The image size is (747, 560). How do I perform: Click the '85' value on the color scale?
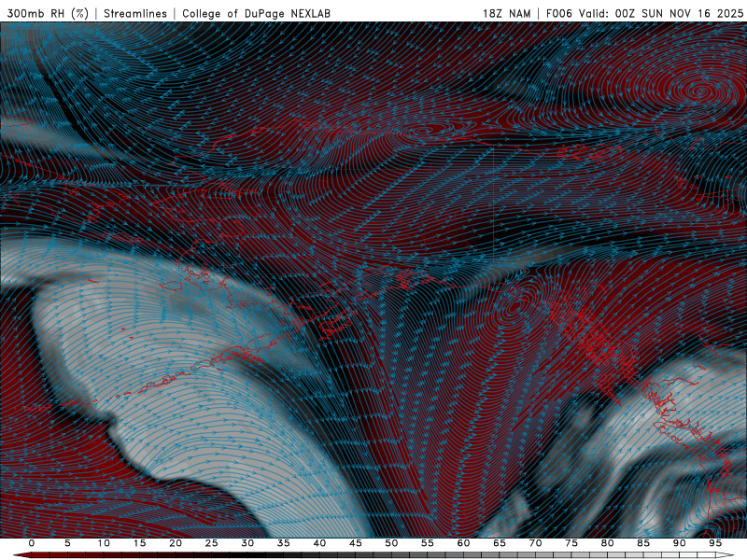coord(643,543)
